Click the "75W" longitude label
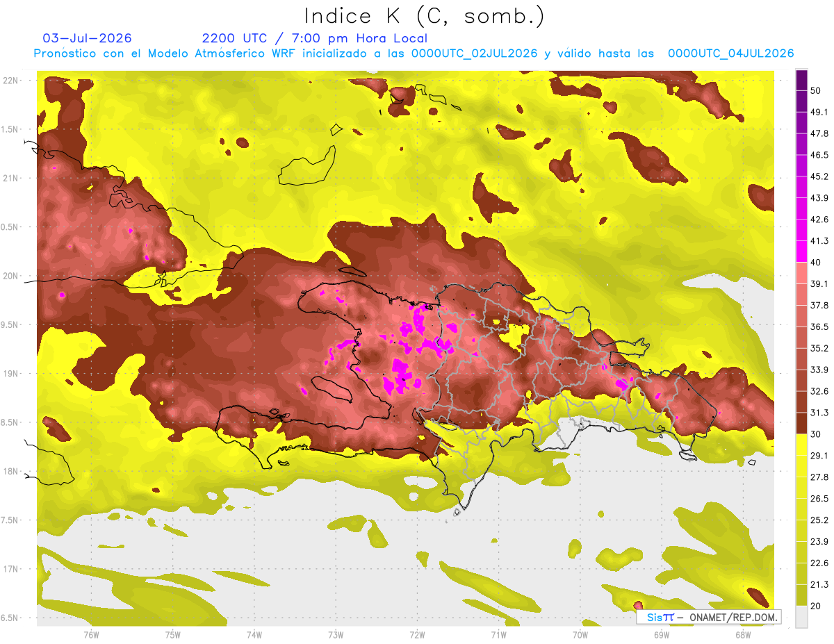This screenshot has width=834, height=644. (x=172, y=635)
